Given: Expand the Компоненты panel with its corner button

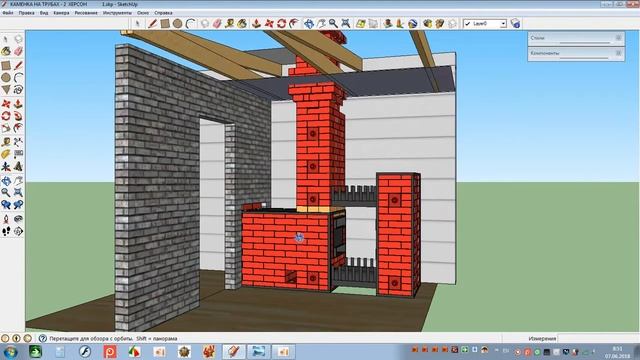Looking at the screenshot, I should pos(618,53).
